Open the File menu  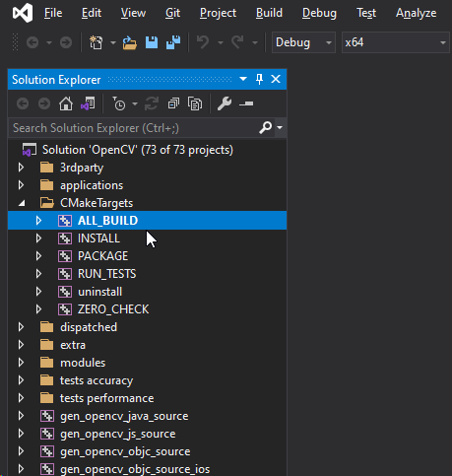tap(53, 13)
